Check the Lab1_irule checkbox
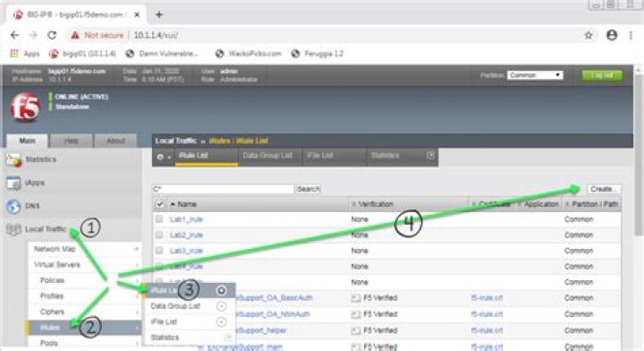Viewport: 644px width, 351px height. [x=159, y=219]
